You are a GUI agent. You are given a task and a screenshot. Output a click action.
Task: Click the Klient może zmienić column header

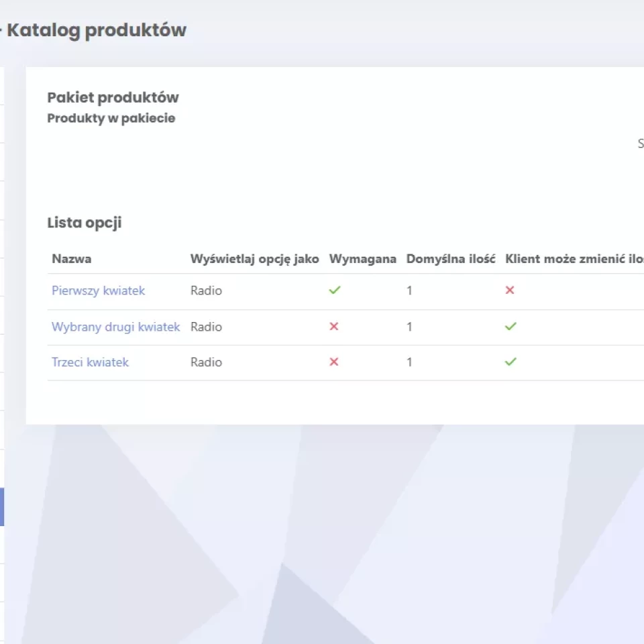point(574,259)
